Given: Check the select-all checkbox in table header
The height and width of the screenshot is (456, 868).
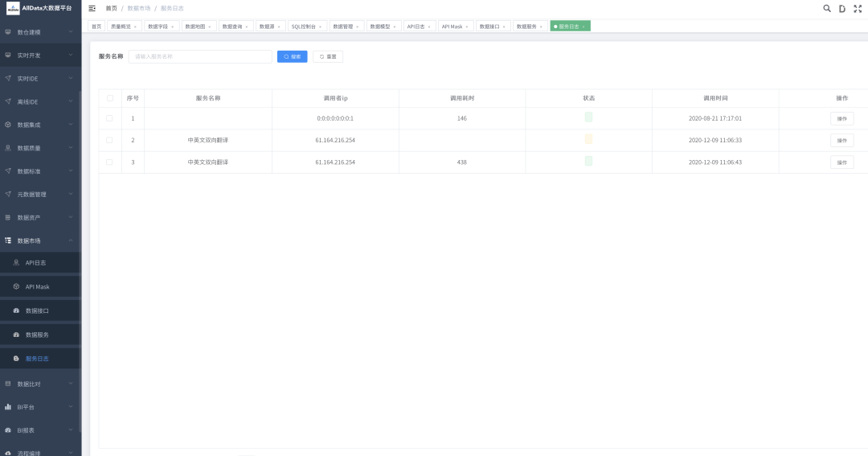Looking at the screenshot, I should [x=110, y=98].
